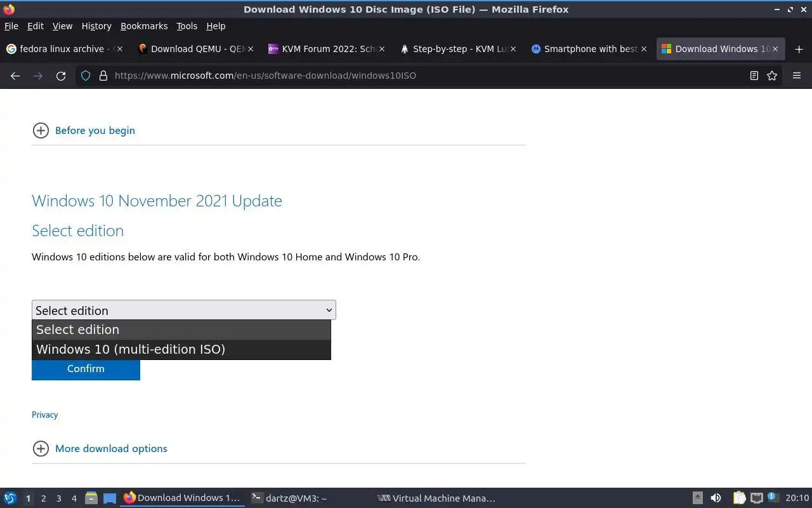Collapse the Select edition dropdown box
The image size is (812, 508).
184,310
